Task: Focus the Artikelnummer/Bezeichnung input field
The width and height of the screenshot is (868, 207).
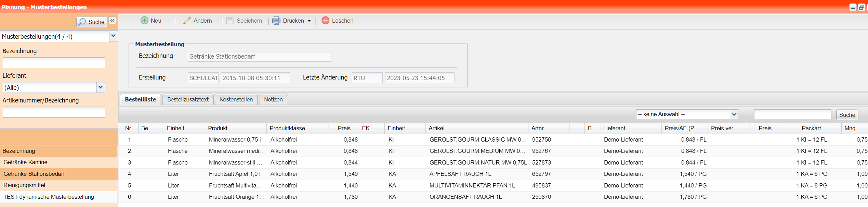Action: [54, 112]
